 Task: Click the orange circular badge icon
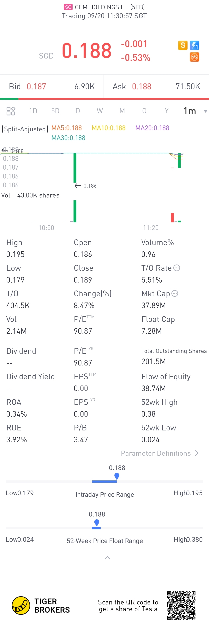[194, 57]
